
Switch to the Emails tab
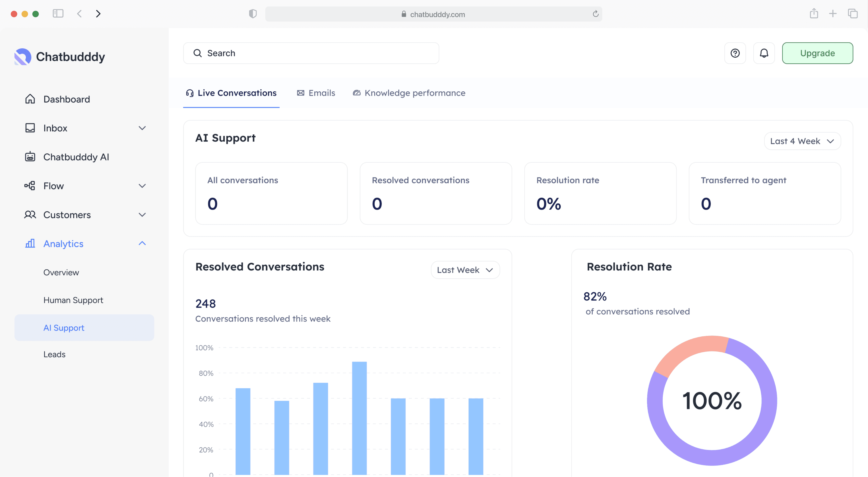(x=316, y=93)
